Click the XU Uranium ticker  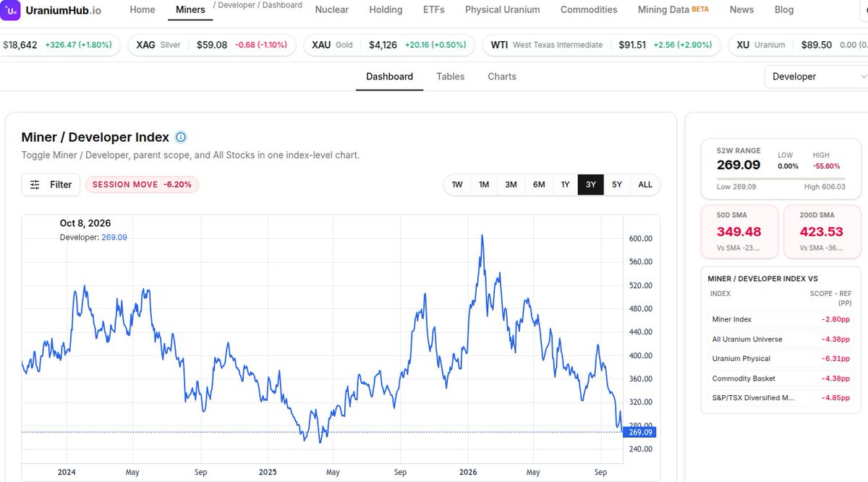point(798,45)
